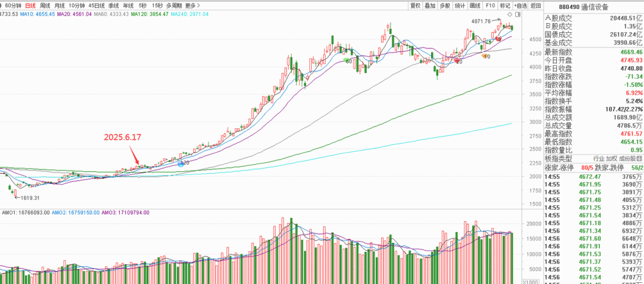This screenshot has height=284, width=644.
Task: Open the F10 company info
Action: click(490, 6)
